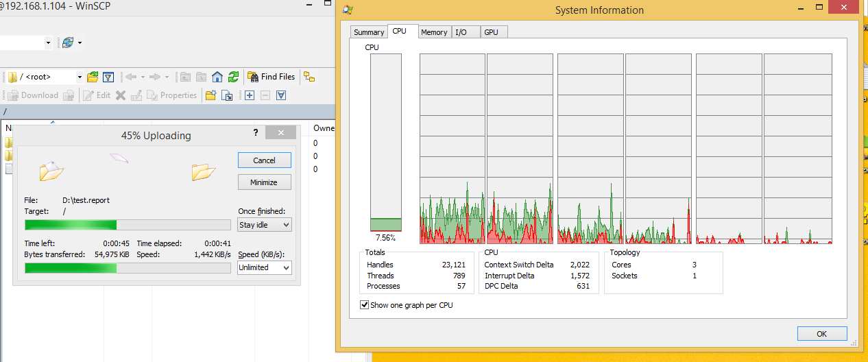Click the select files plus icon
Image resolution: width=868 pixels, height=362 pixels.
pos(250,95)
